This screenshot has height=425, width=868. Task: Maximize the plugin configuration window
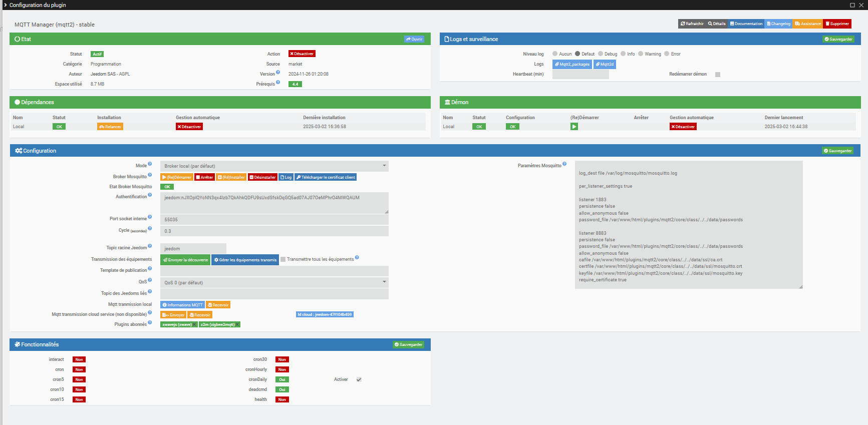(852, 5)
